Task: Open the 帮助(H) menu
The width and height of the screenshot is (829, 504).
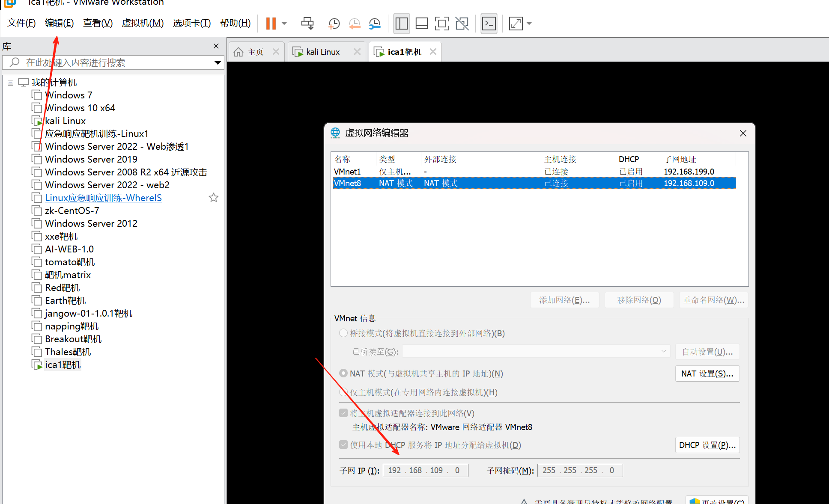Action: tap(235, 23)
